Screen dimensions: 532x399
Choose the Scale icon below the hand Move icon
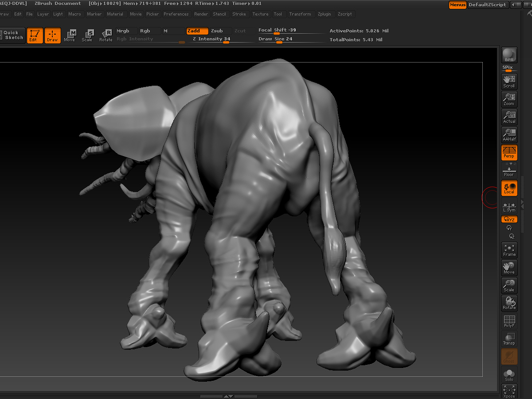pyautogui.click(x=509, y=286)
